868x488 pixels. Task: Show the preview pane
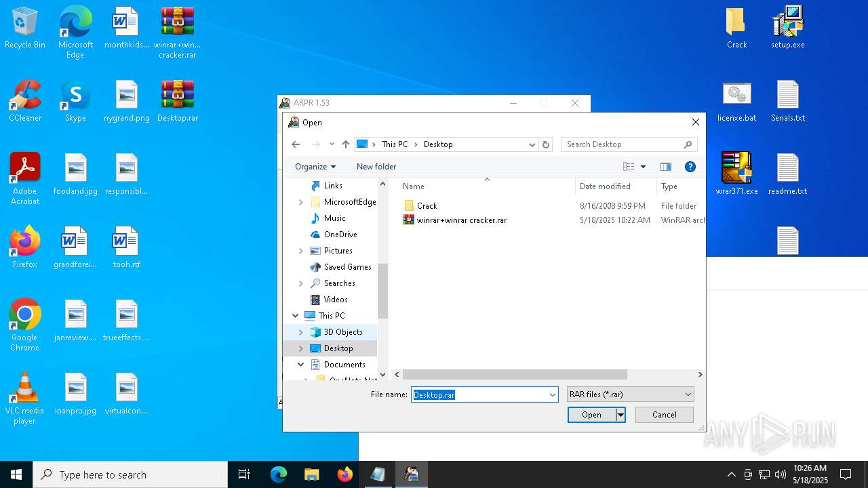coord(666,167)
